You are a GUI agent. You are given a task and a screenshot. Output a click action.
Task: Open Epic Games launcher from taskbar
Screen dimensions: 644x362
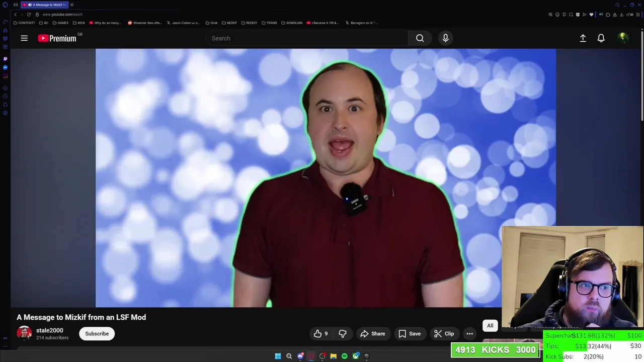[x=367, y=356]
